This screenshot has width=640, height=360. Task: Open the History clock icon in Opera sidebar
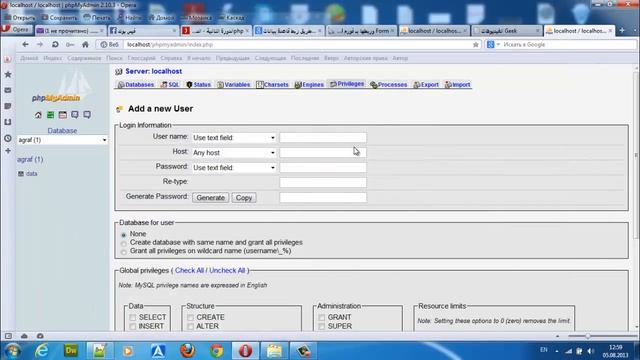[8, 138]
